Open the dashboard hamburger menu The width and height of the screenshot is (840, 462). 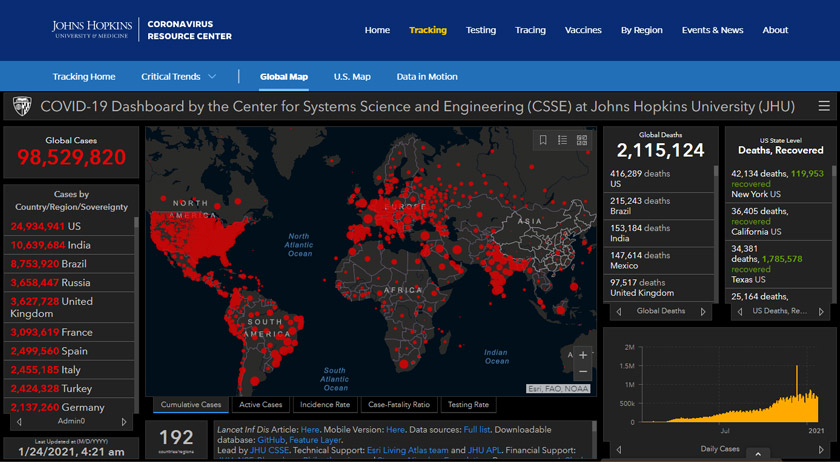pos(823,106)
